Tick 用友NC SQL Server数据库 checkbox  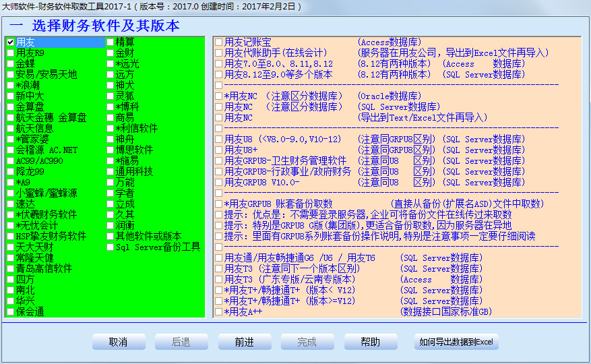tap(218, 107)
